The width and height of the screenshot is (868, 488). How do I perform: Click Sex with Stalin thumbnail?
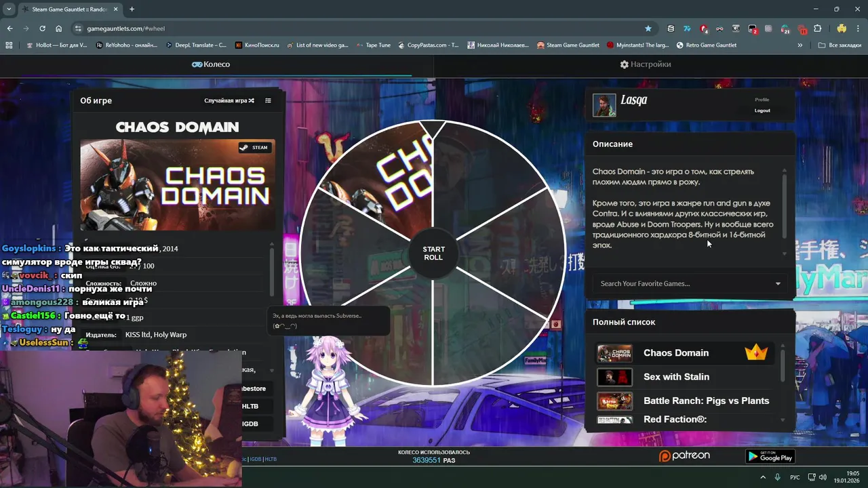614,377
